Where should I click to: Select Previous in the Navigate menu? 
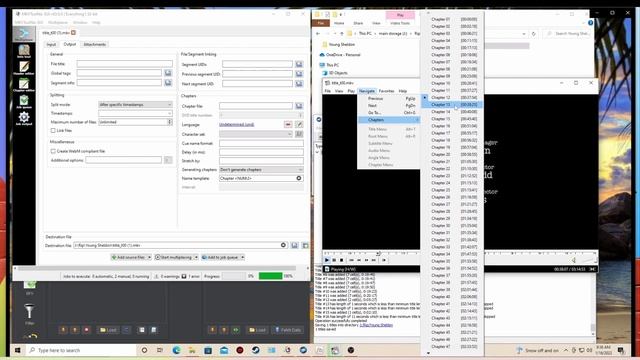(389, 98)
